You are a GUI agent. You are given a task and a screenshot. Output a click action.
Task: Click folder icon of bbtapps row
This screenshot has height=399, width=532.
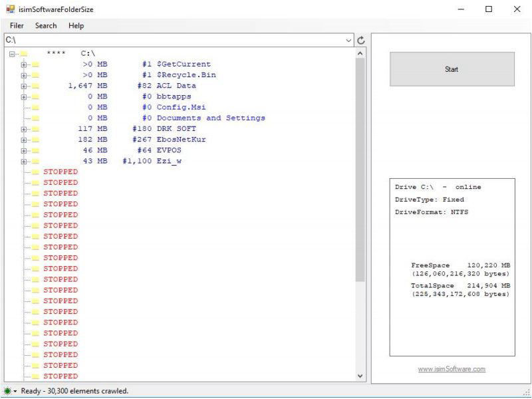click(x=36, y=97)
